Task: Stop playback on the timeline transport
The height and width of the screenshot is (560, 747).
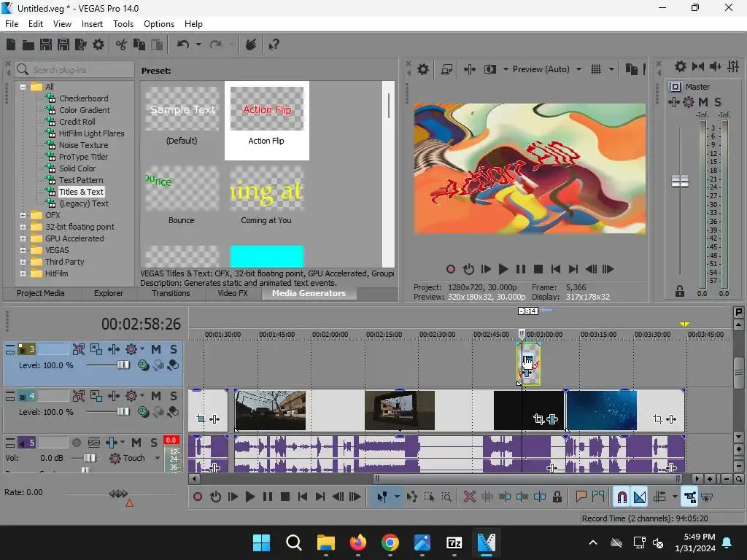Action: click(x=285, y=497)
